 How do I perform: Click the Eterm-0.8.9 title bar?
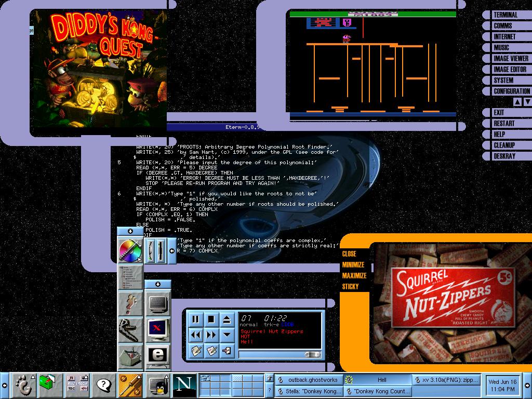pos(214,127)
